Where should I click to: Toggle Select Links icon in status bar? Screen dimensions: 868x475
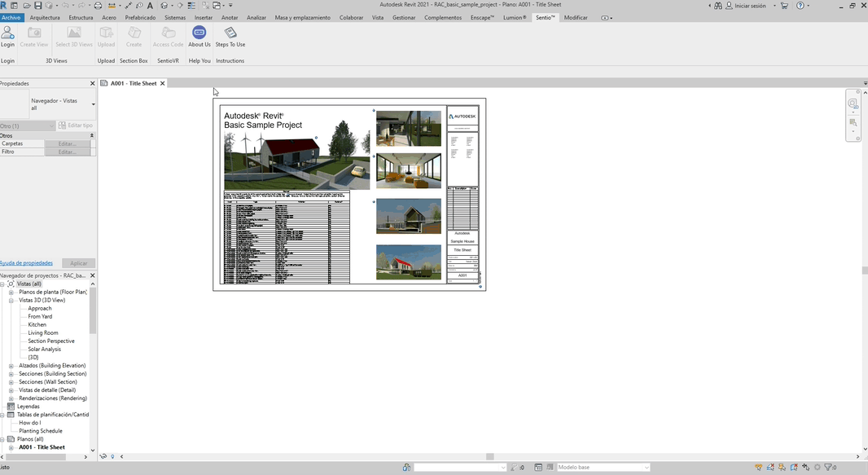pyautogui.click(x=758, y=467)
